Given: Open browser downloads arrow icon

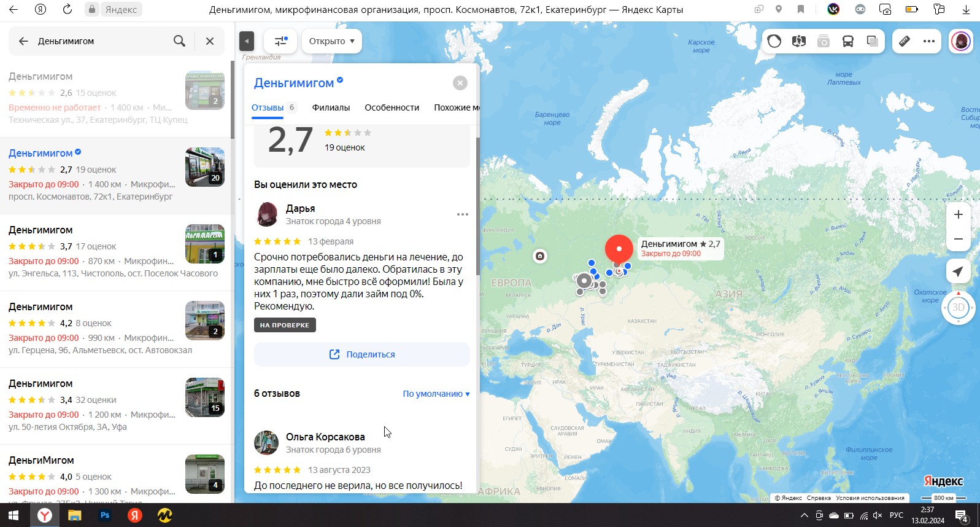Looking at the screenshot, I should [966, 9].
